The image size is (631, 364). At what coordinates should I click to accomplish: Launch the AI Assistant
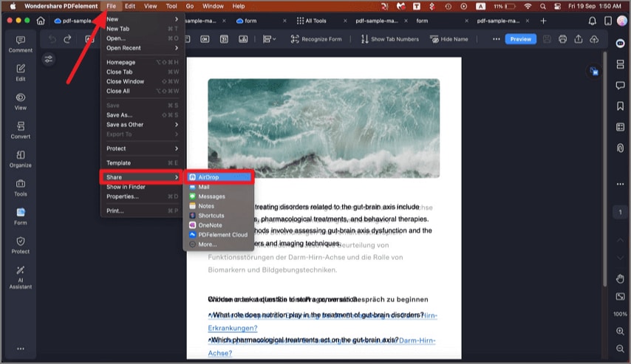(20, 278)
